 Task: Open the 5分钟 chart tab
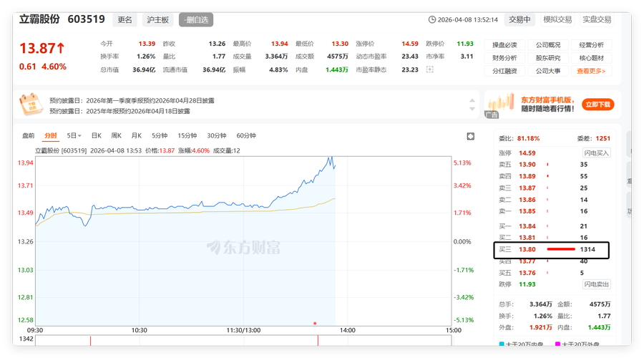coord(160,135)
